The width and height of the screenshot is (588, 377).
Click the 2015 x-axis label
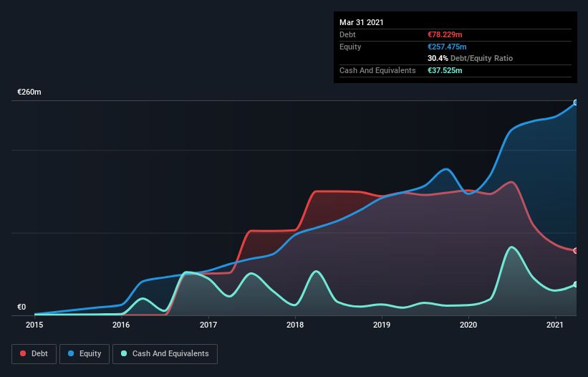point(34,325)
